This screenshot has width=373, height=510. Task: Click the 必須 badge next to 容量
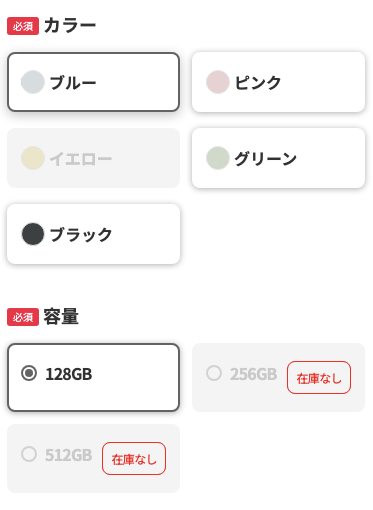pos(23,317)
